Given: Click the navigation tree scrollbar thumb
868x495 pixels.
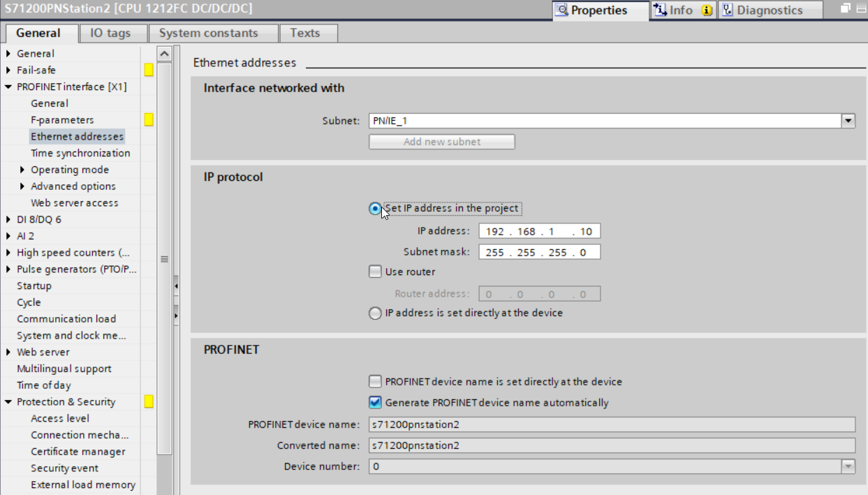Looking at the screenshot, I should [164, 258].
